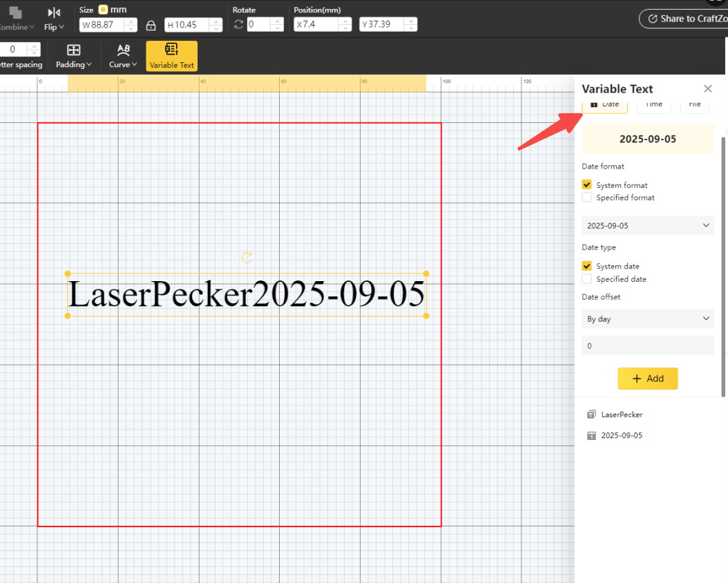Click the 2025-09-05 calendar variable icon
This screenshot has width=728, height=583.
[591, 435]
